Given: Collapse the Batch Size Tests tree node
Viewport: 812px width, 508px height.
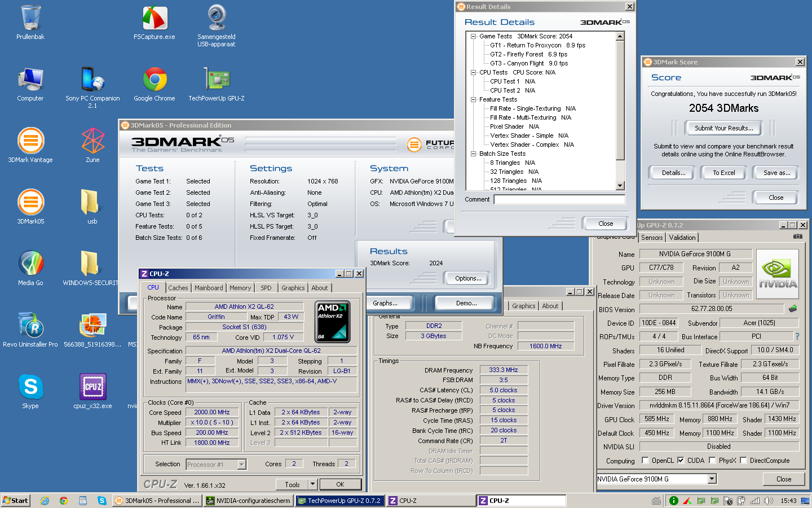Looking at the screenshot, I should [x=473, y=154].
